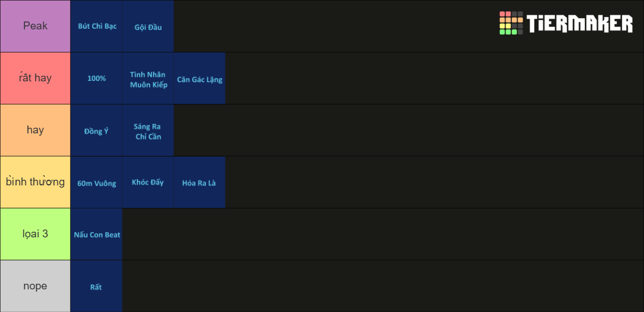Click the green loại 3 tier label

tap(36, 235)
